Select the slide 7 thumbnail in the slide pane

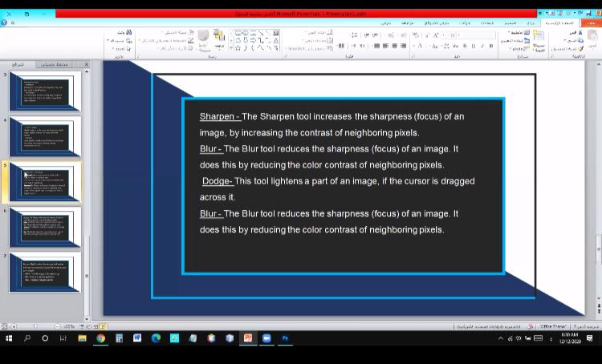tap(46, 273)
